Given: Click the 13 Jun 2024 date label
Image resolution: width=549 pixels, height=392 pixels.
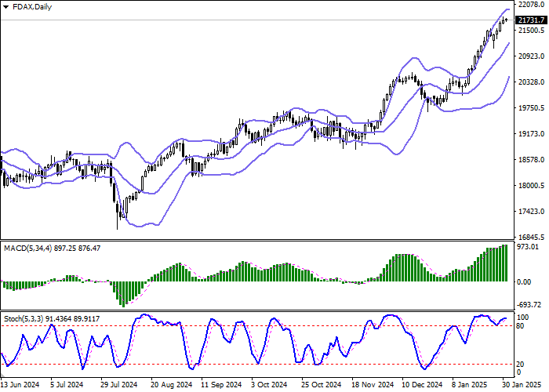Looking at the screenshot, I should pos(21,385).
